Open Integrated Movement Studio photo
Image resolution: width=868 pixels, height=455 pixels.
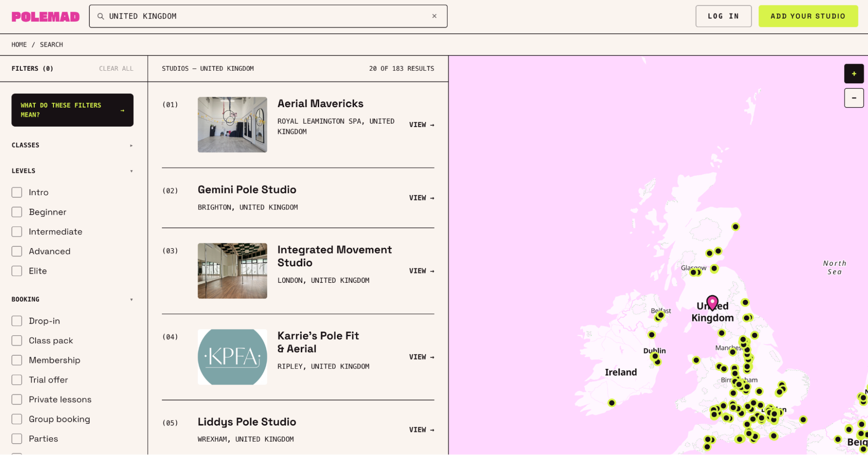(232, 271)
